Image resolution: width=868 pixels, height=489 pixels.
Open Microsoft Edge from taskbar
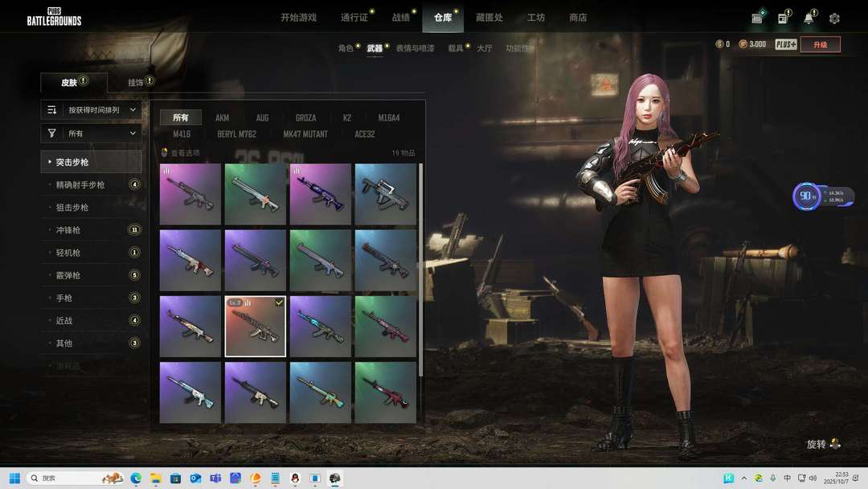136,478
